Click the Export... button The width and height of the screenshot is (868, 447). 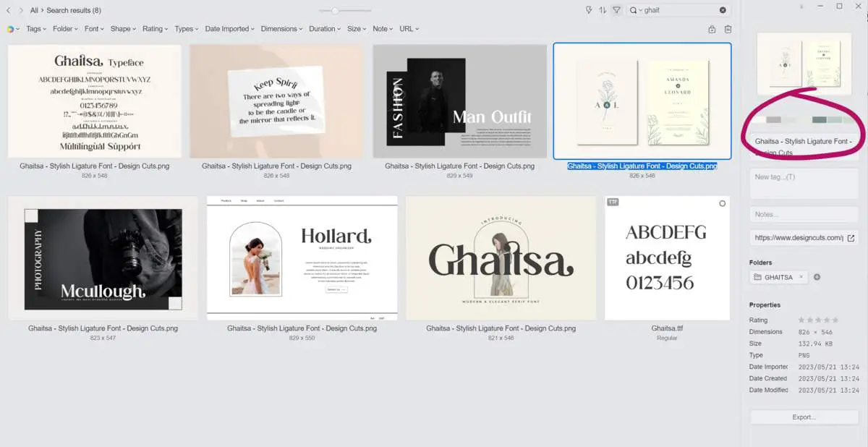tap(804, 417)
